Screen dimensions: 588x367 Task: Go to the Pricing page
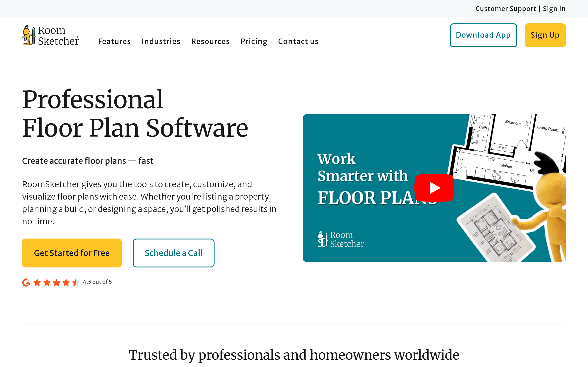click(254, 41)
